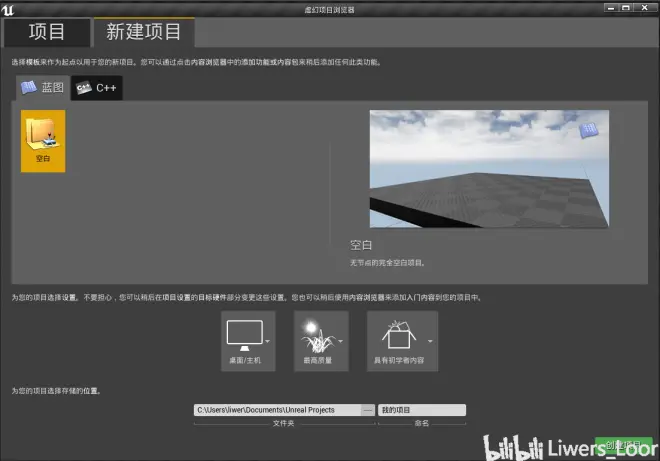Expand the 最高质量 dropdown arrow
This screenshot has width=660, height=461.
click(341, 341)
